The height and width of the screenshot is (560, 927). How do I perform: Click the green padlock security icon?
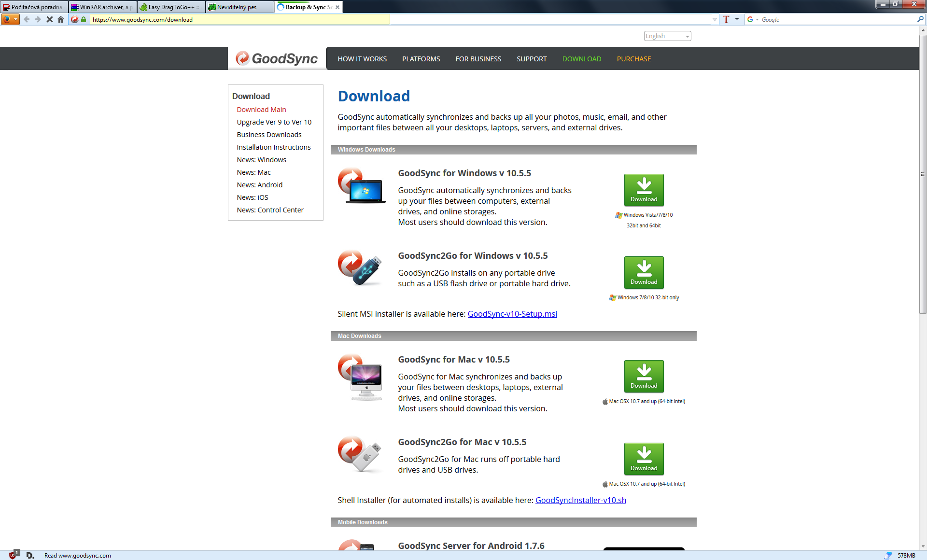point(84,20)
